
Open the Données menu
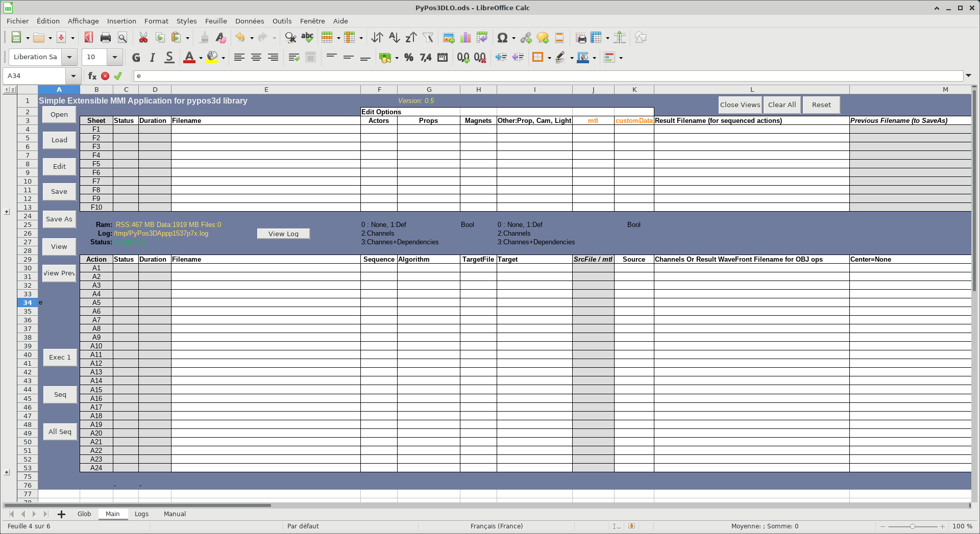tap(249, 21)
